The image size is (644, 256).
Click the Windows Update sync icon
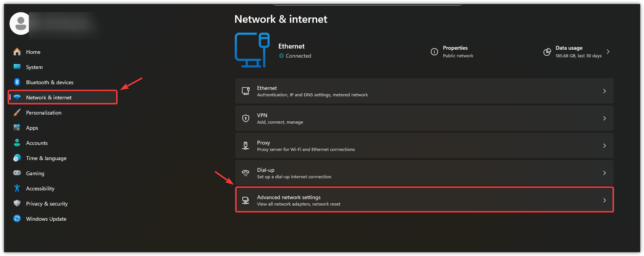tap(17, 219)
